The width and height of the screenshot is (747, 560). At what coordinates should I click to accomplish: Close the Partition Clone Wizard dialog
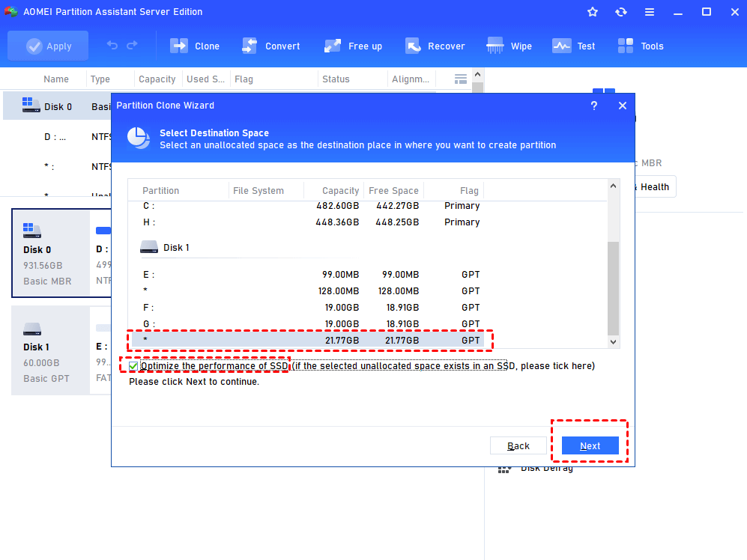622,106
